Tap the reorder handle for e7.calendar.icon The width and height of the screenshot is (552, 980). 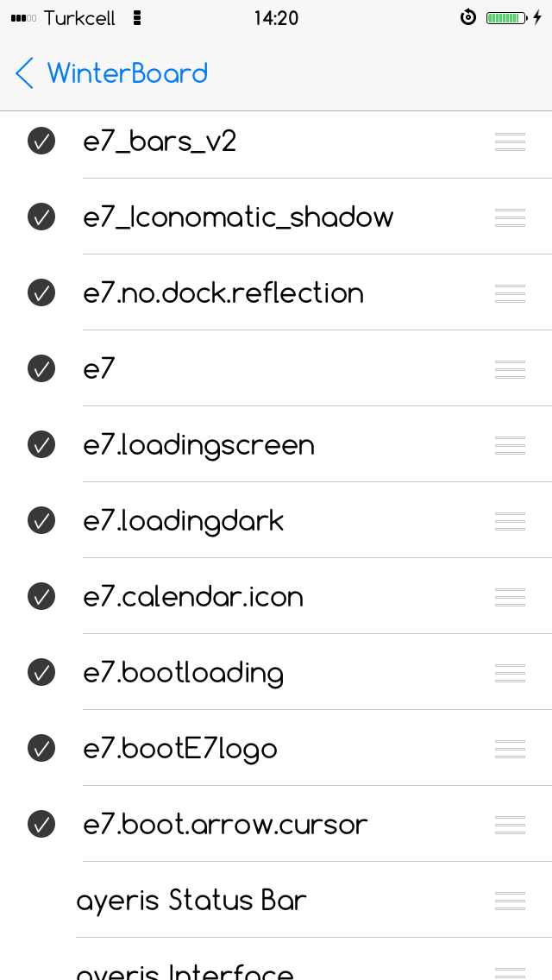click(x=510, y=597)
